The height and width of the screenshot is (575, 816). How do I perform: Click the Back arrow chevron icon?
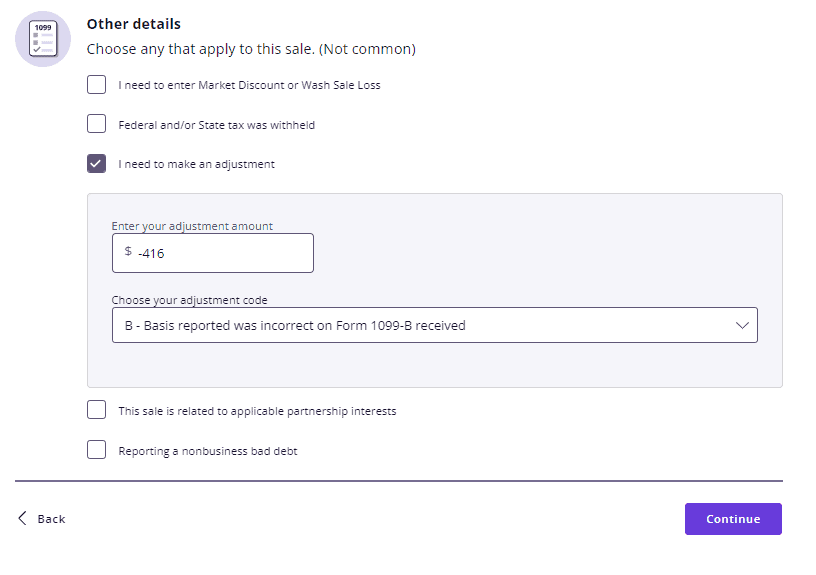[x=23, y=518]
